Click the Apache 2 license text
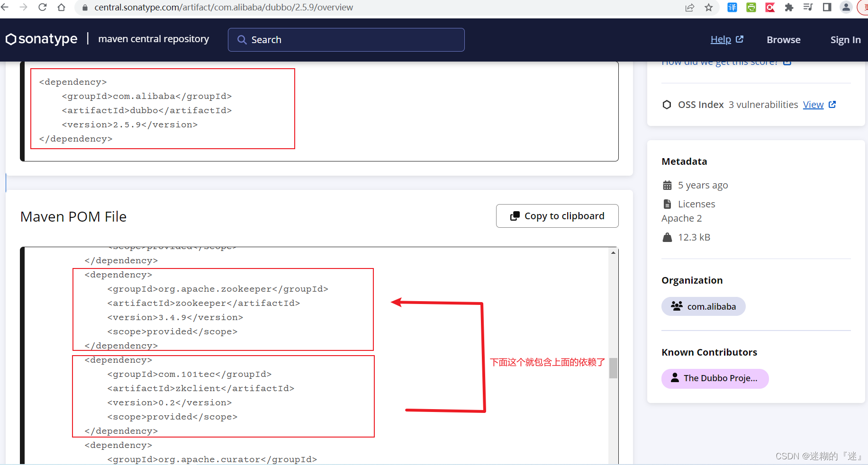Viewport: 868px width, 465px height. click(x=682, y=218)
